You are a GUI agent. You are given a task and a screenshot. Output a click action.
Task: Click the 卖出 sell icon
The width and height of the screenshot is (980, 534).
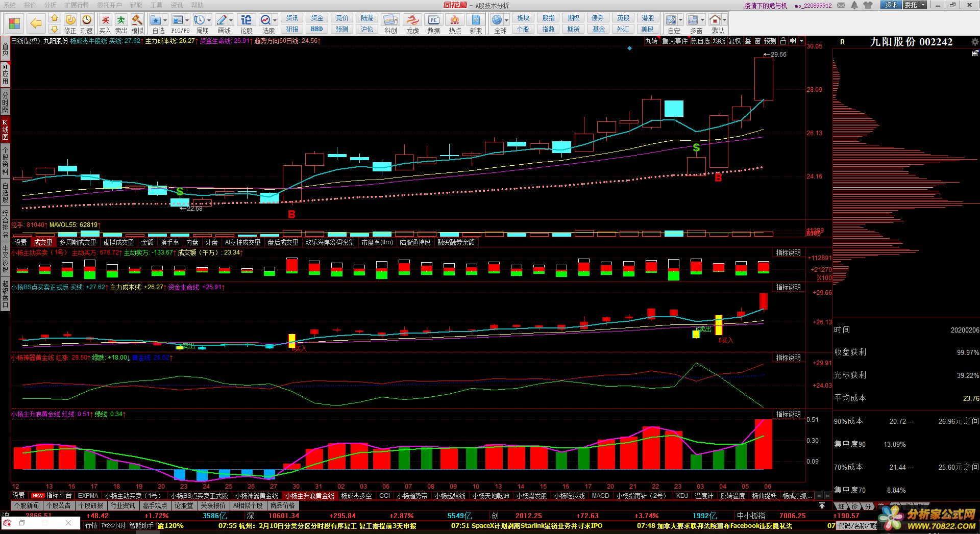pos(121,20)
